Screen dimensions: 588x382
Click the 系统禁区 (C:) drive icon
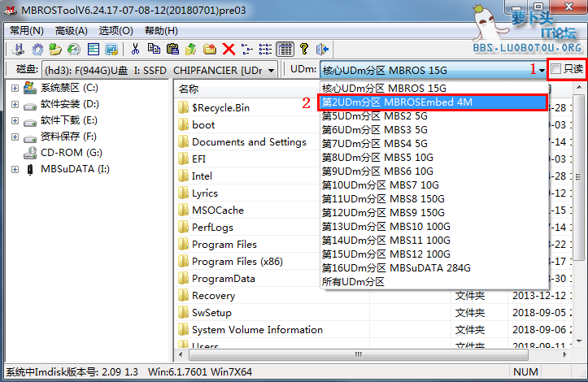(x=29, y=88)
